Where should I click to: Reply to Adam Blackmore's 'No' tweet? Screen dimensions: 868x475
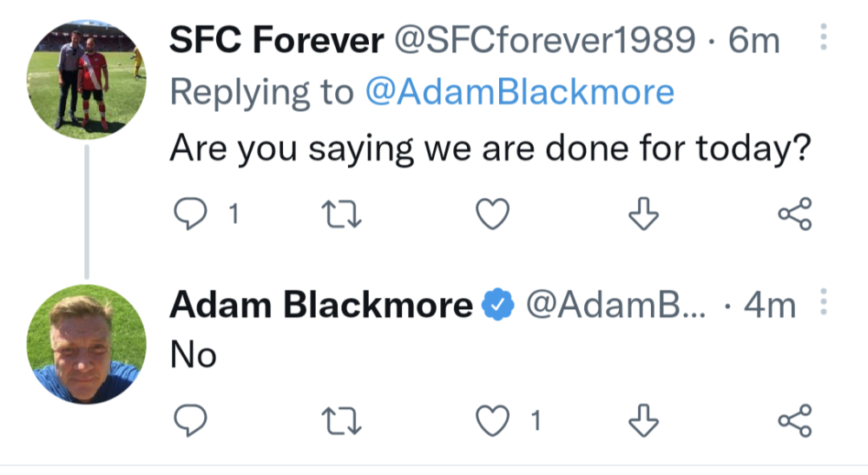[190, 421]
